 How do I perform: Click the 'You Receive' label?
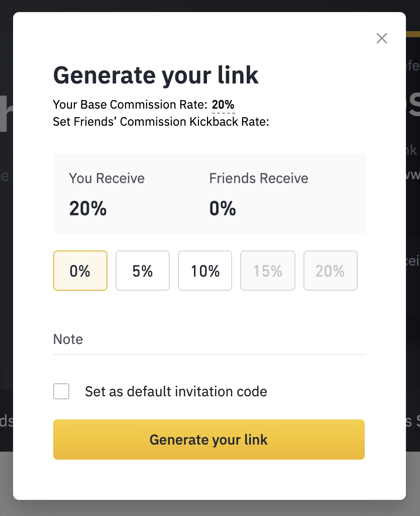click(107, 179)
